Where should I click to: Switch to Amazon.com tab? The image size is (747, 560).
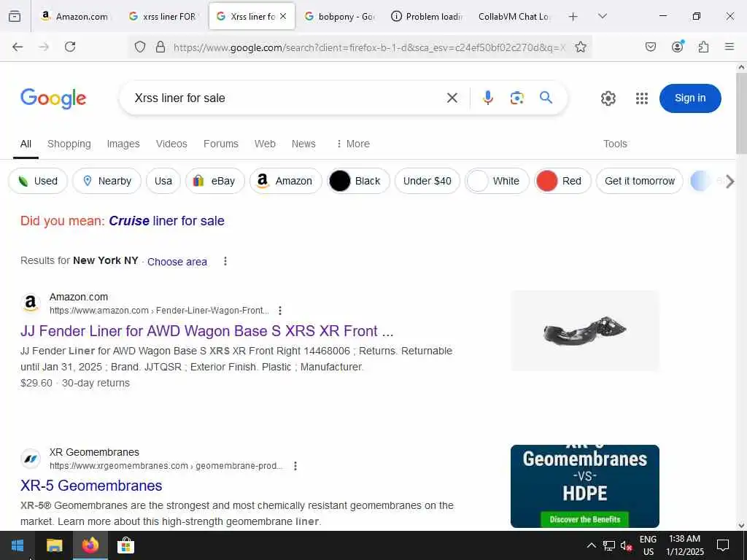[74, 16]
